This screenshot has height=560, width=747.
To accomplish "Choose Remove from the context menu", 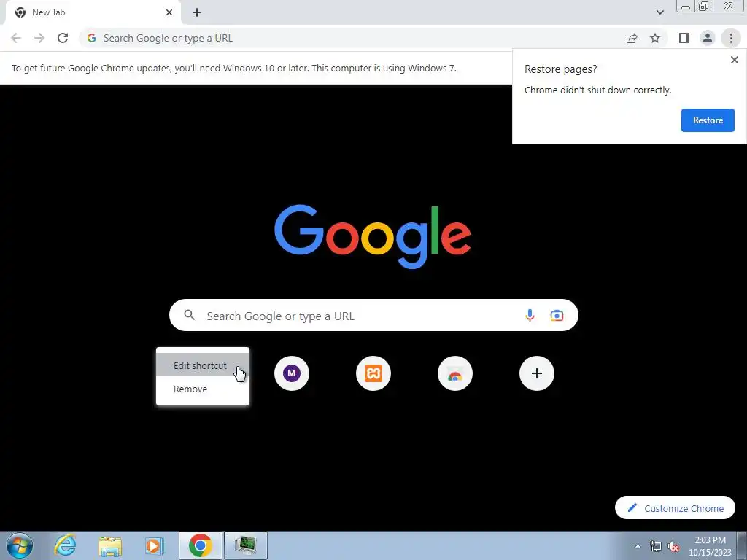I will click(x=203, y=389).
